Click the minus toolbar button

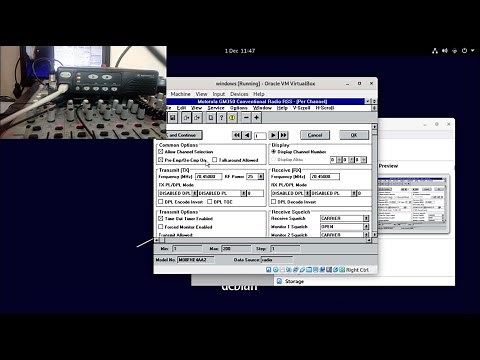click(246, 117)
